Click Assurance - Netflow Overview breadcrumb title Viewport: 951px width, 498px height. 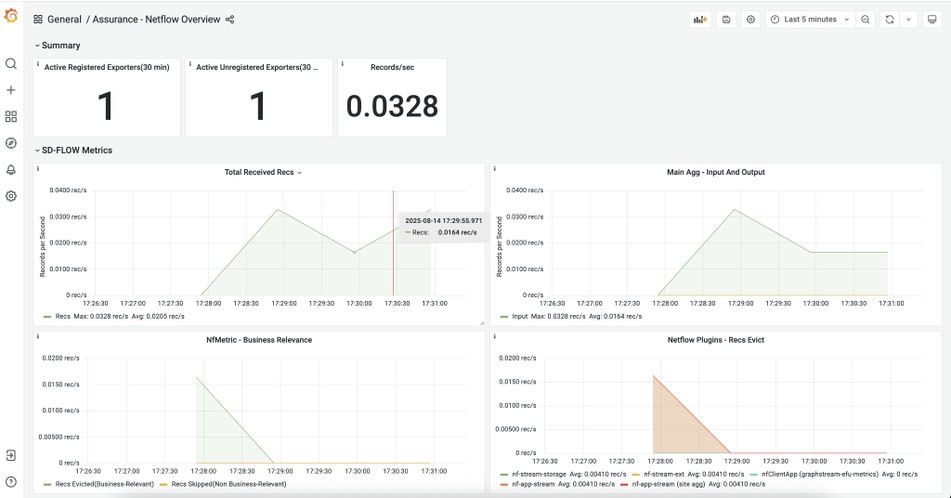tap(156, 19)
